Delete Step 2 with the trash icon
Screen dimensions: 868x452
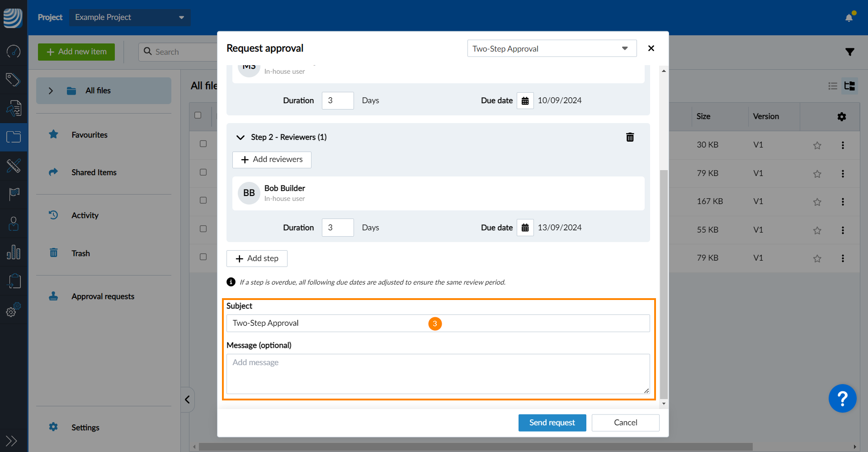[x=630, y=137]
